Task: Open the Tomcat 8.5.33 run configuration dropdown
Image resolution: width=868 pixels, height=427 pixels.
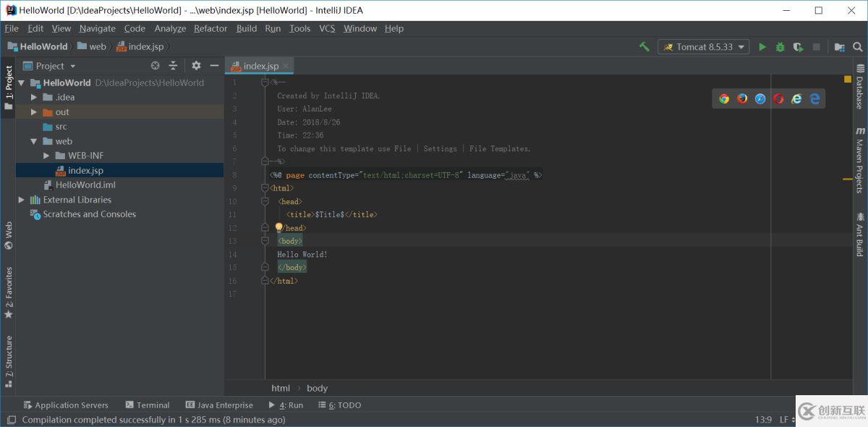Action: point(703,46)
